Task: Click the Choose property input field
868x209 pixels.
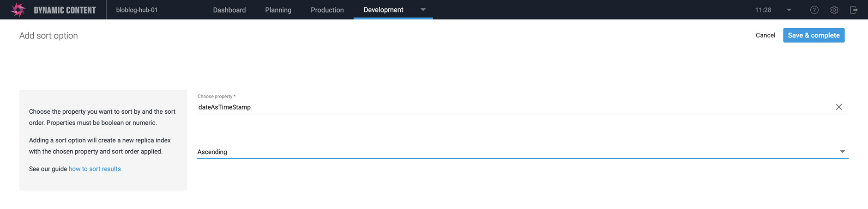Action: click(508, 107)
